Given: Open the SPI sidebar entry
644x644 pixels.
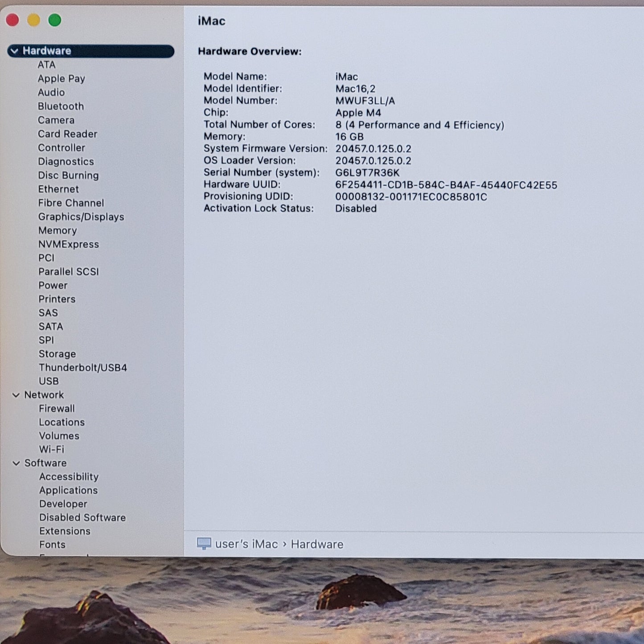Looking at the screenshot, I should 46,340.
